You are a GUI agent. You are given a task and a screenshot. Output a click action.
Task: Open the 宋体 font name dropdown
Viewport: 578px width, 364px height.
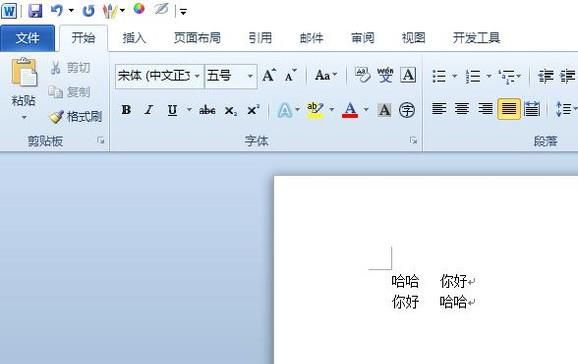click(197, 76)
